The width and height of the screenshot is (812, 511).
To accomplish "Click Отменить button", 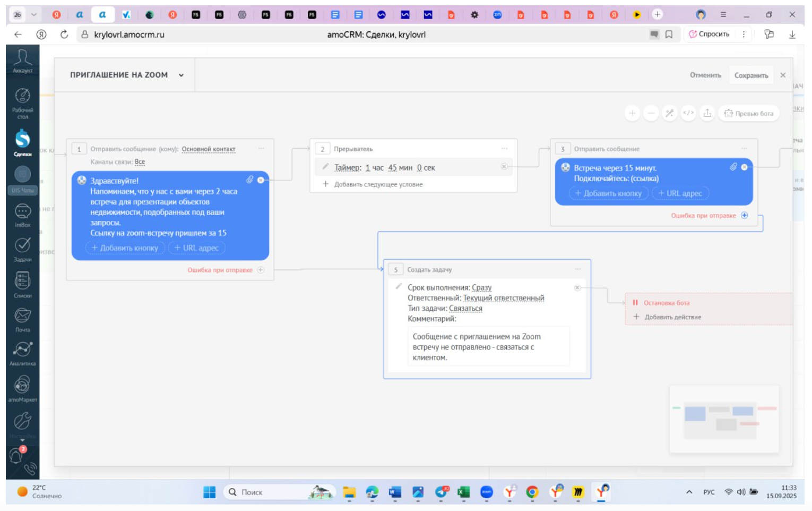I will (x=705, y=75).
